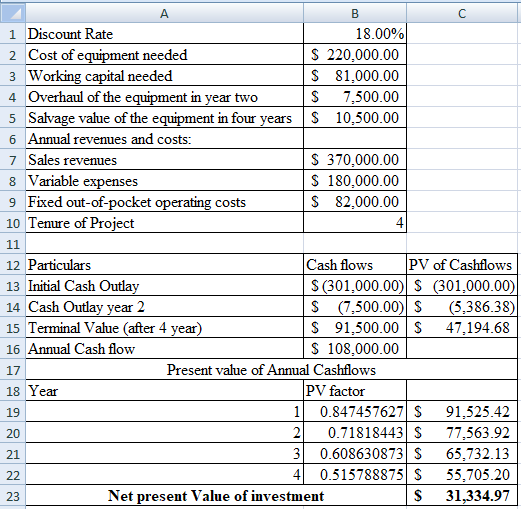521x509 pixels.
Task: Click 'Net present Value of investment' cell
Action: [216, 496]
